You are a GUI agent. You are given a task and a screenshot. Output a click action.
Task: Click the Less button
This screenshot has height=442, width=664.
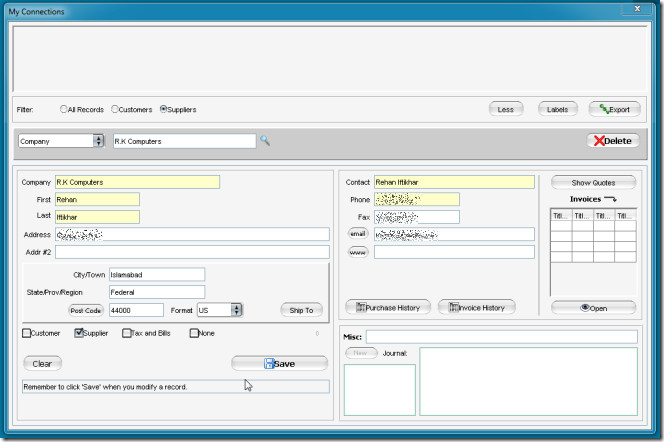point(506,109)
